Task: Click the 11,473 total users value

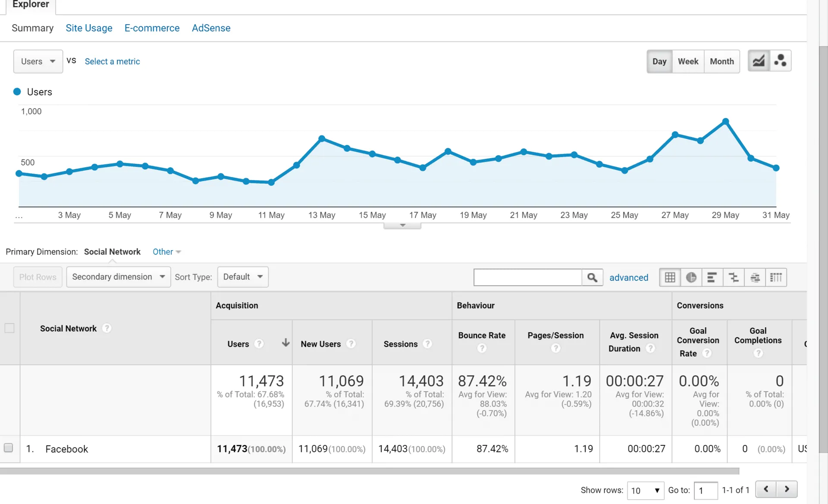Action: [261, 381]
